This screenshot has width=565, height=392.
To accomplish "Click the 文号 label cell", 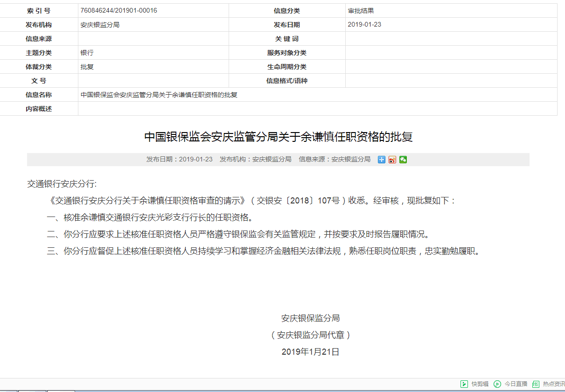I will pos(39,81).
